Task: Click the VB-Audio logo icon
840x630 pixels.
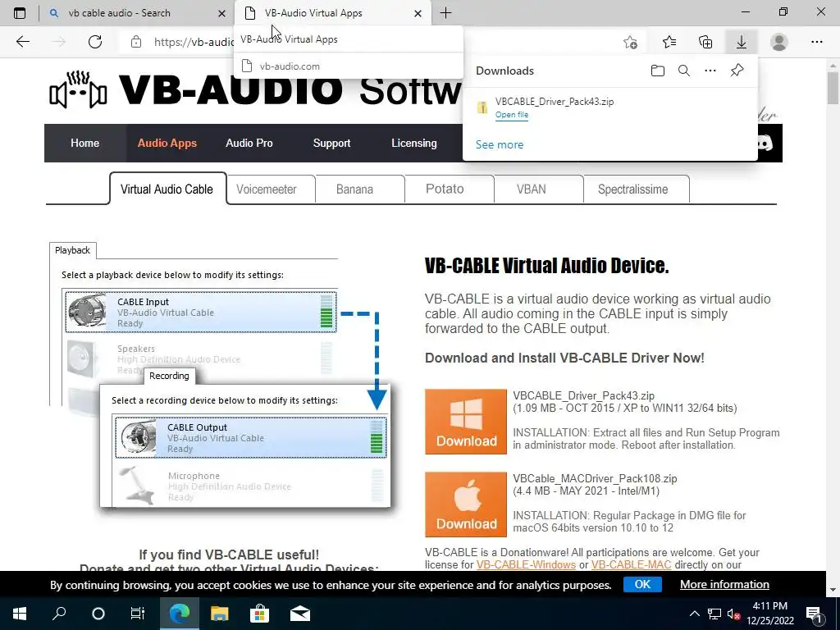Action: pos(78,89)
